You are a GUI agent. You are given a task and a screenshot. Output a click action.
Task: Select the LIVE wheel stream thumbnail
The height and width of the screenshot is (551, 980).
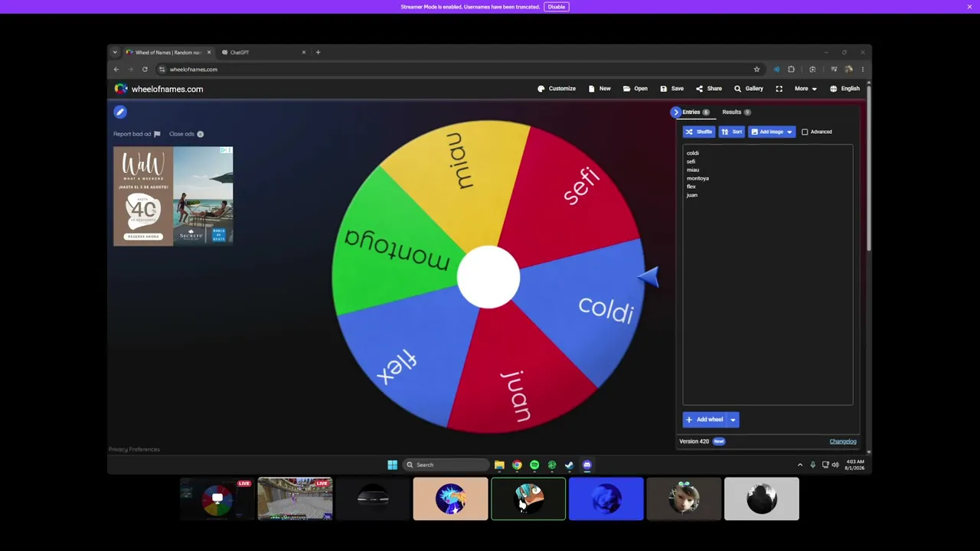(x=217, y=499)
